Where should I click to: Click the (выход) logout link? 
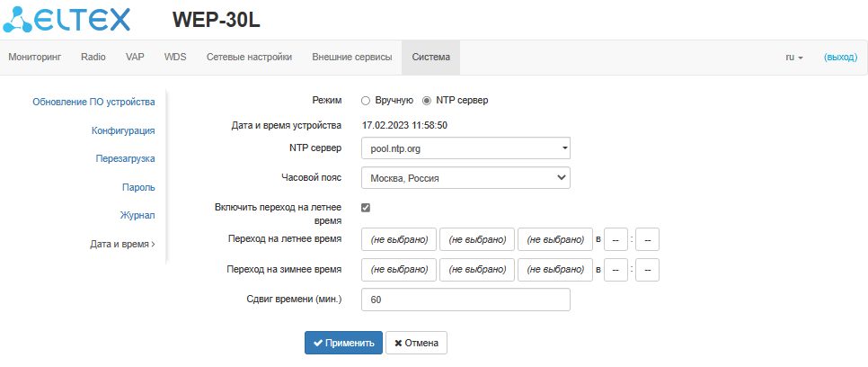click(x=840, y=57)
